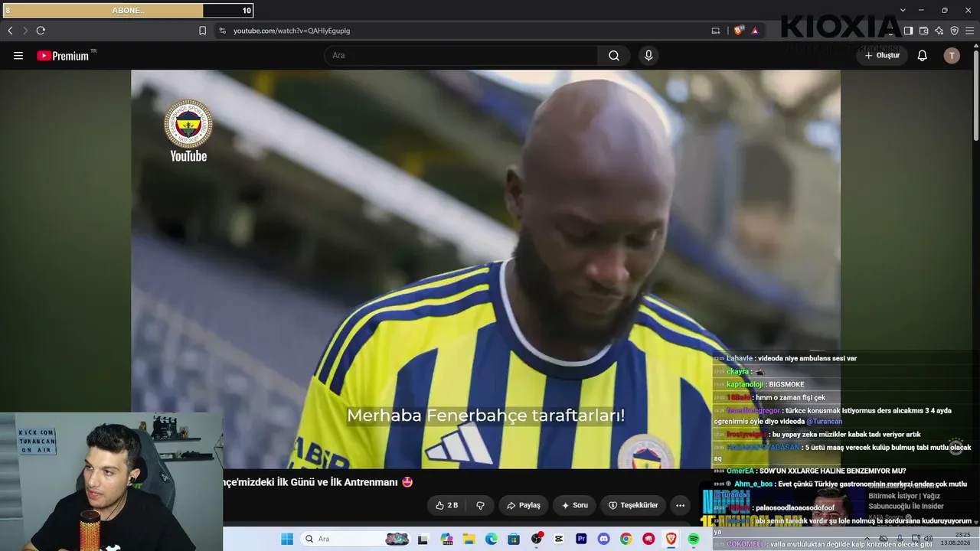Open more actions three-dot menu
Screen dimensions: 980x551
click(680, 505)
